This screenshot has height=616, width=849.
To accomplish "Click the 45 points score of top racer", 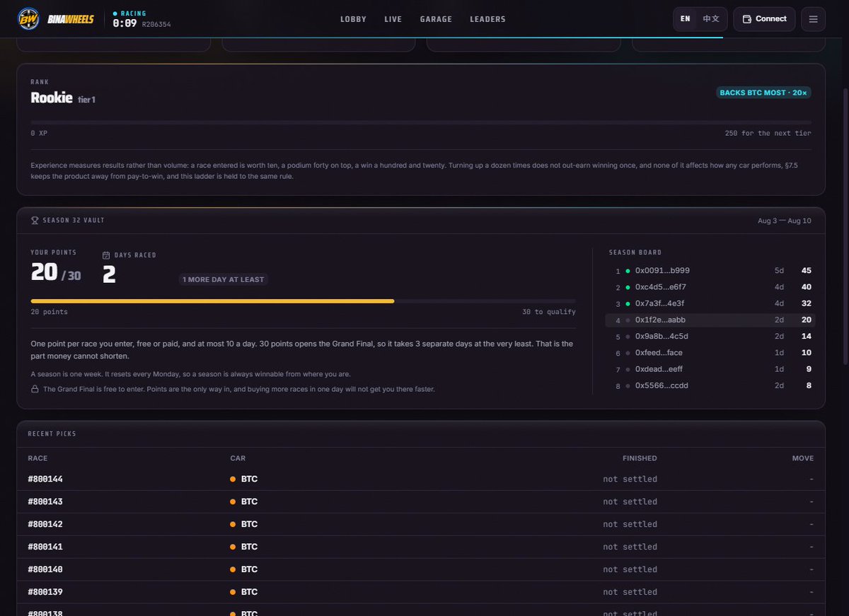I will [806, 271].
